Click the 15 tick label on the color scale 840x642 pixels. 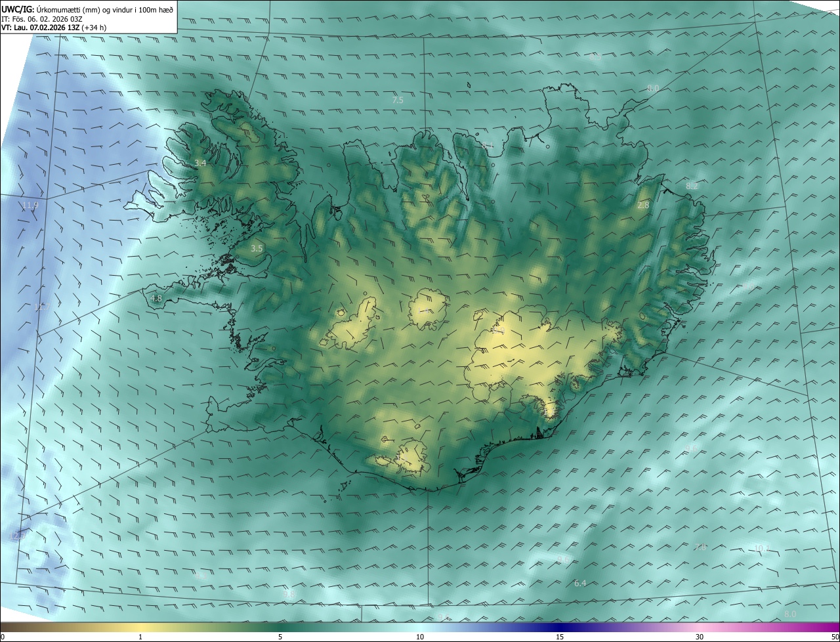click(560, 637)
